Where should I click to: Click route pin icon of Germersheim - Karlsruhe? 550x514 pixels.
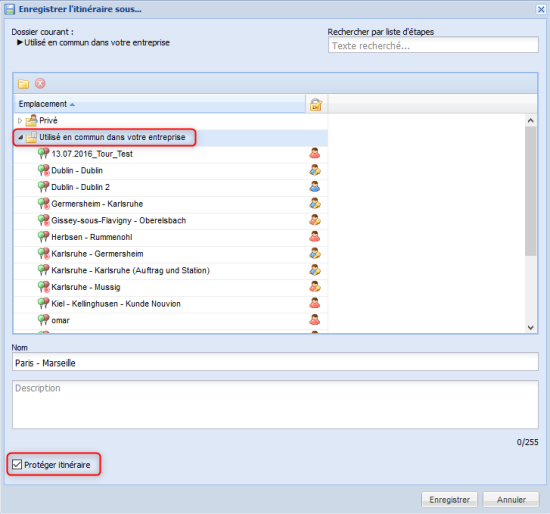point(43,203)
